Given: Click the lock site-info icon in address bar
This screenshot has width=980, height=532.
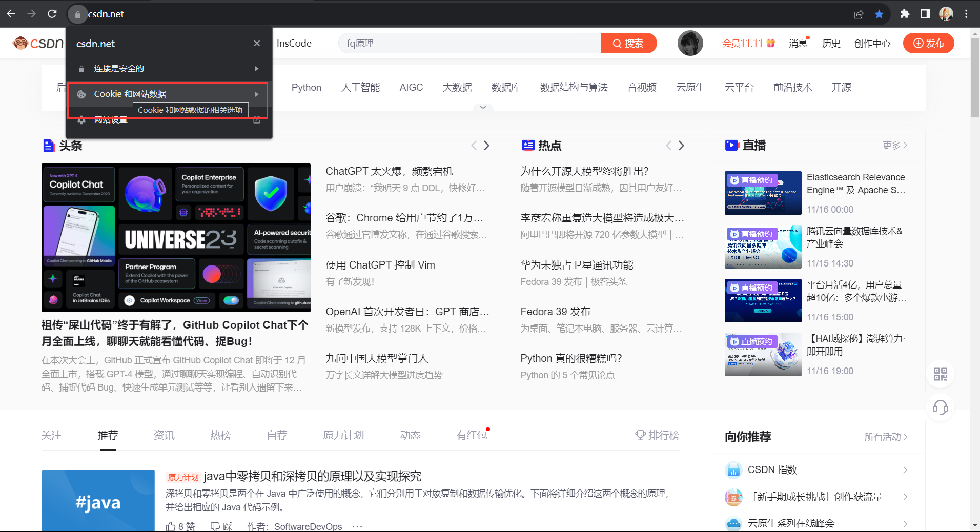Looking at the screenshot, I should [x=77, y=14].
